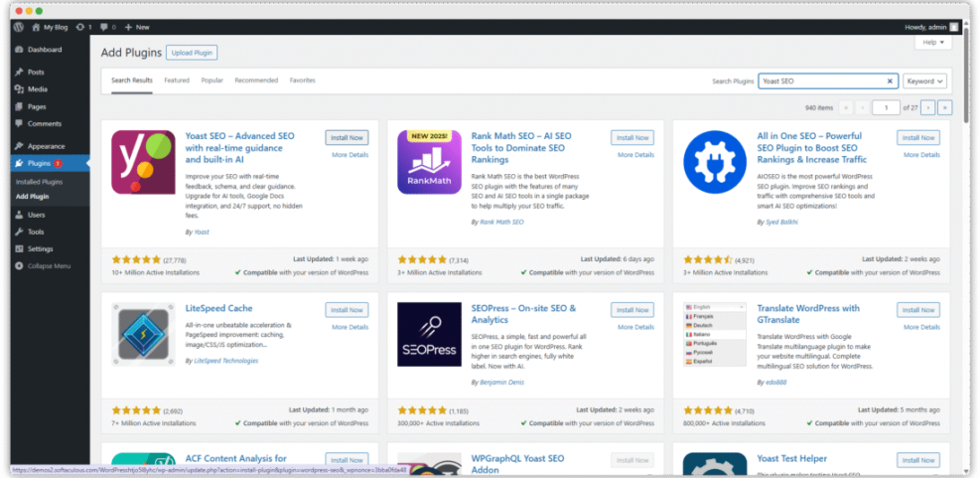Switch to Popular plugins tab
980x478 pixels.
[211, 80]
